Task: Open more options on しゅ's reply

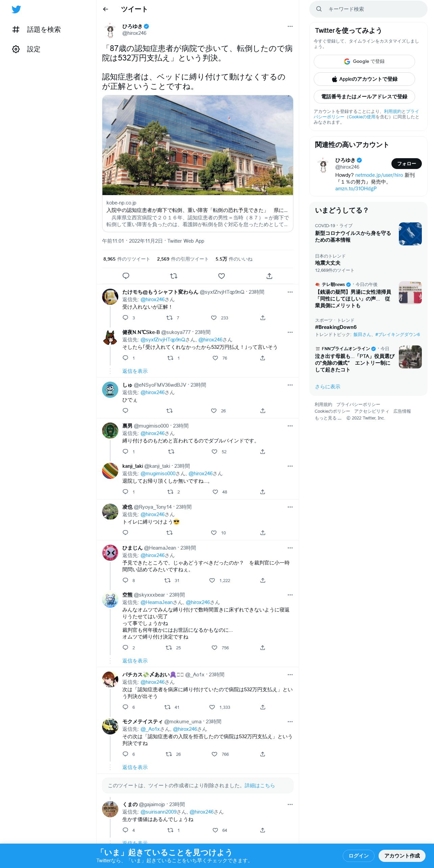Action: [290, 385]
